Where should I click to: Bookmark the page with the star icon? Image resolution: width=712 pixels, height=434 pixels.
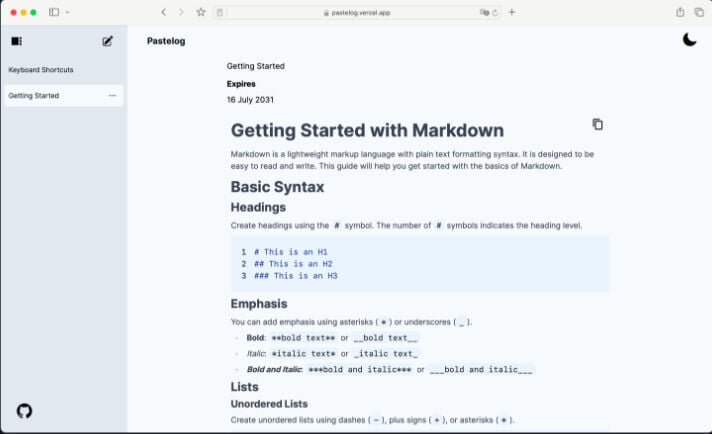tap(201, 12)
